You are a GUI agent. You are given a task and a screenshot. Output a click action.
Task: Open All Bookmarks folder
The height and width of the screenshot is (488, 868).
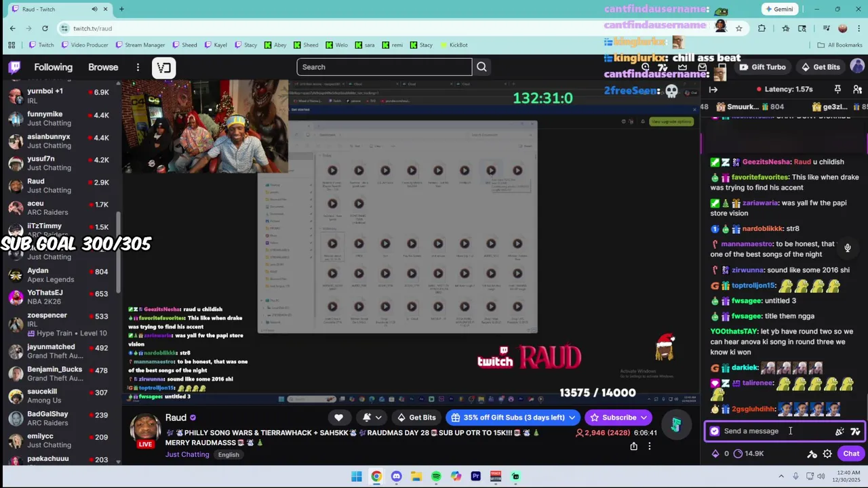click(840, 45)
